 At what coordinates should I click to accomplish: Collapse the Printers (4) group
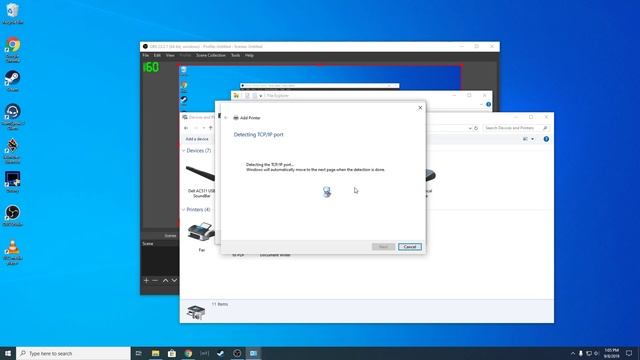[x=183, y=209]
